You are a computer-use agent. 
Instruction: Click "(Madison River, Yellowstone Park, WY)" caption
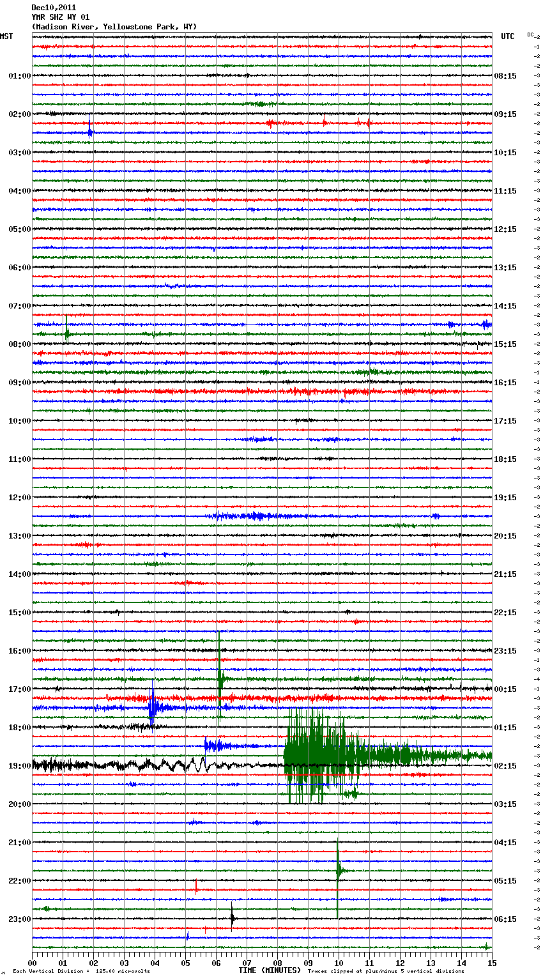pyautogui.click(x=114, y=27)
